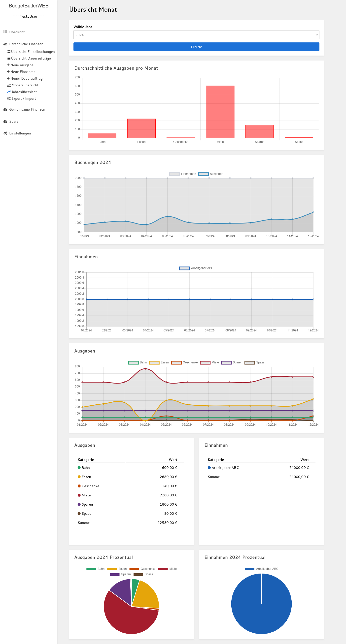Click the Persönliche Finanzen dashboard icon
346x644 pixels.
pos(5,44)
